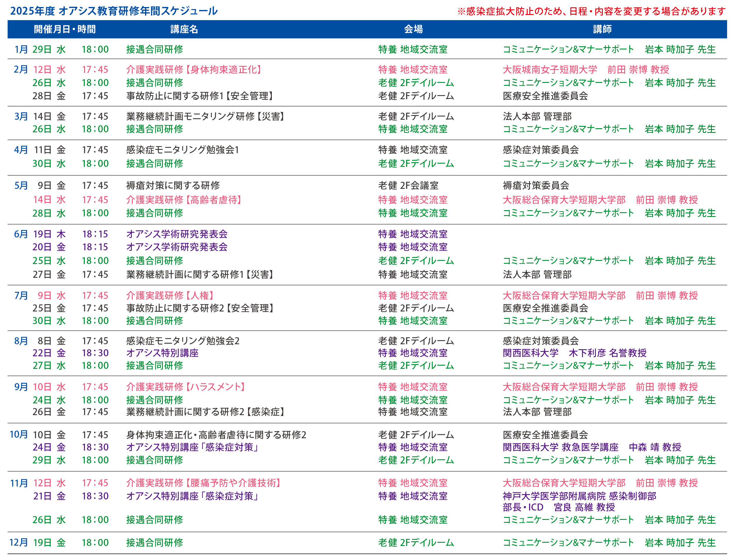Click オアシス学術研究発表会 on 19日 木
Screen dimensions: 735x560
point(177,234)
